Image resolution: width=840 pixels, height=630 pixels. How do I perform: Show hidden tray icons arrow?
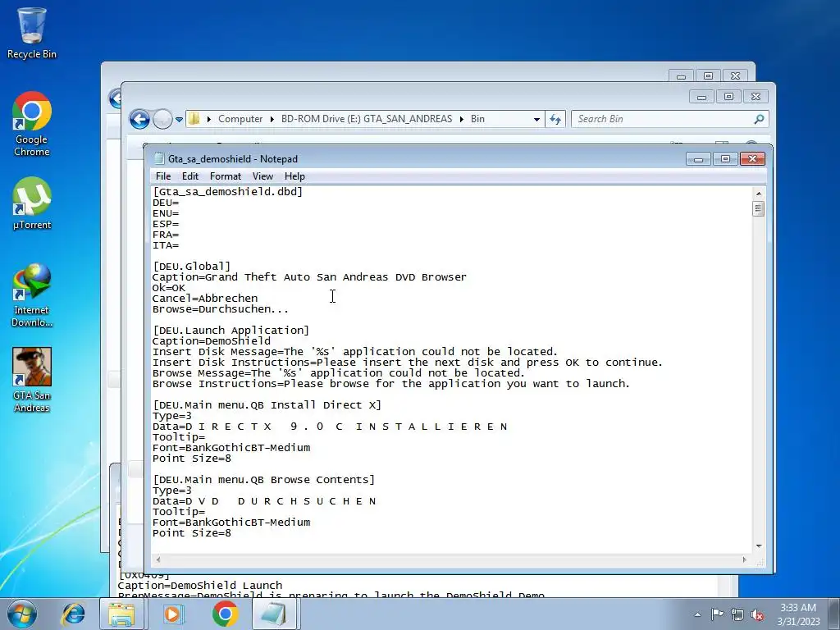(x=697, y=614)
